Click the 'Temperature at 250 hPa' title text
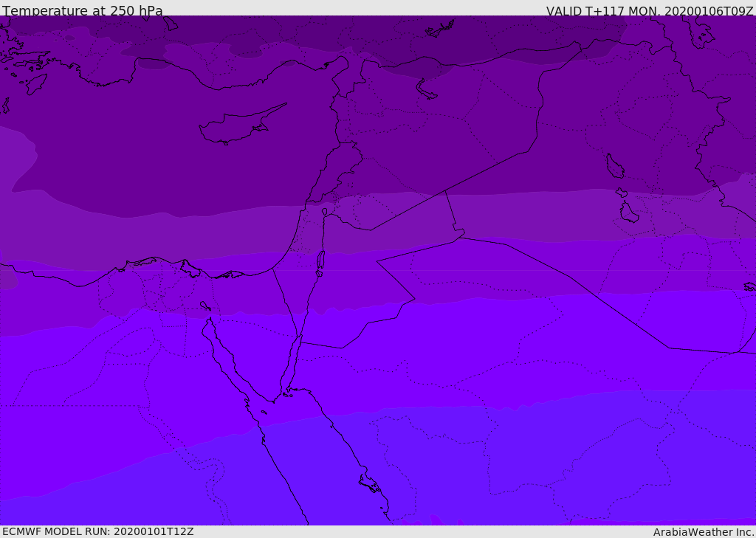This screenshot has height=538, width=756. 83,10
